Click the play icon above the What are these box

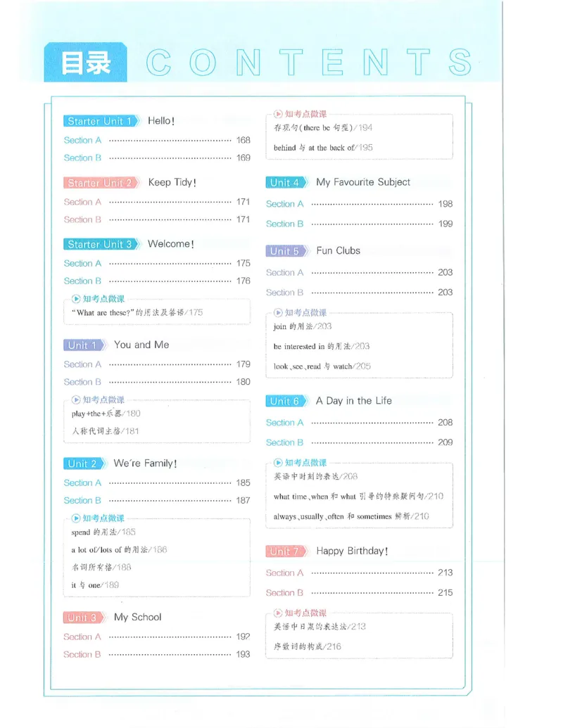pos(76,298)
